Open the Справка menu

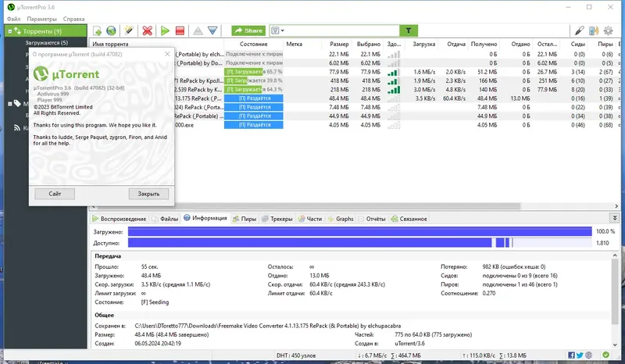pyautogui.click(x=73, y=19)
